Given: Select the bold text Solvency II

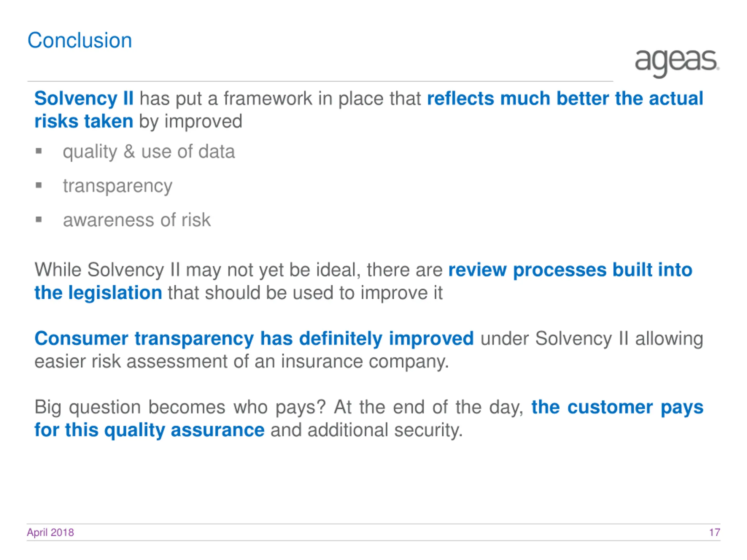Looking at the screenshot, I should click(x=84, y=99).
